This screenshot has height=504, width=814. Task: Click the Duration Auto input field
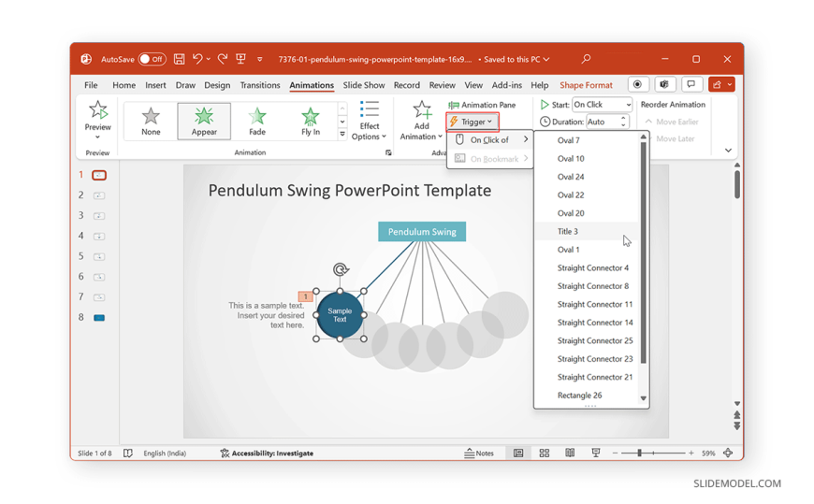coord(602,122)
